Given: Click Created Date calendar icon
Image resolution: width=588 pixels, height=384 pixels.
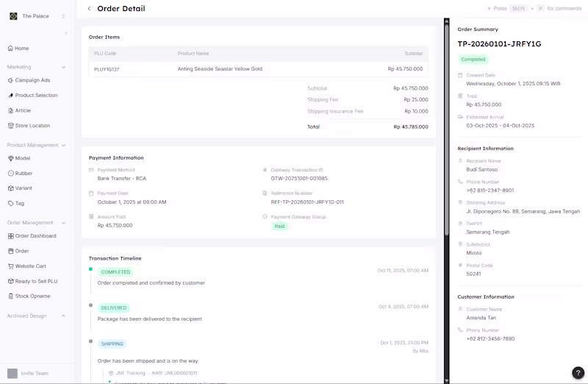Looking at the screenshot, I should click(460, 75).
